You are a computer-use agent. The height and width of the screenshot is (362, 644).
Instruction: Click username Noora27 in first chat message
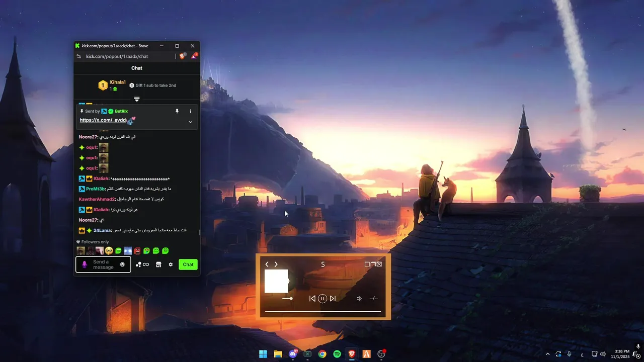[88, 137]
